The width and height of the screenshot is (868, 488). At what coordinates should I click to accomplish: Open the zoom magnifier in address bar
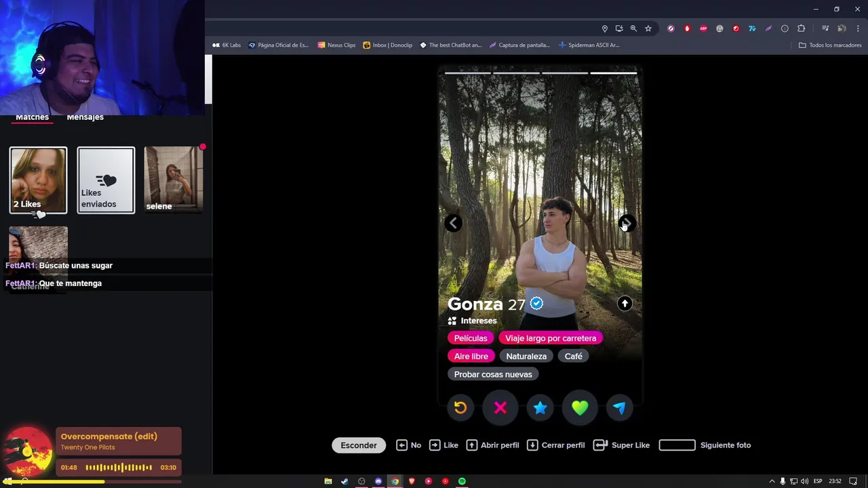point(633,28)
